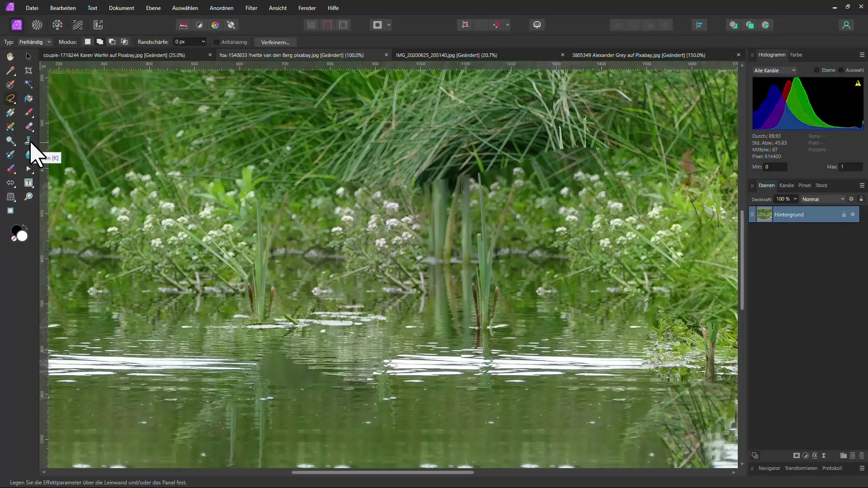Select the Zoom magnifier tool
This screenshot has height=488, width=868.
[x=28, y=197]
